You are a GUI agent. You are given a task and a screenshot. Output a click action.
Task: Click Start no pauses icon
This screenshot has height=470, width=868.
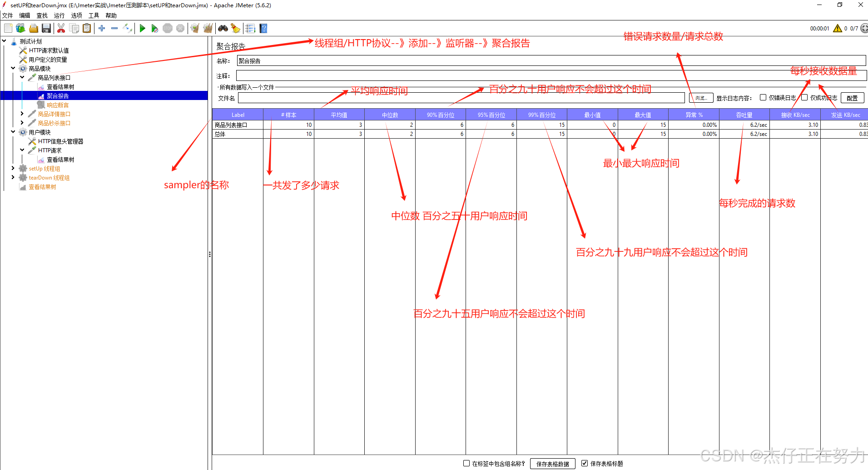pos(155,28)
